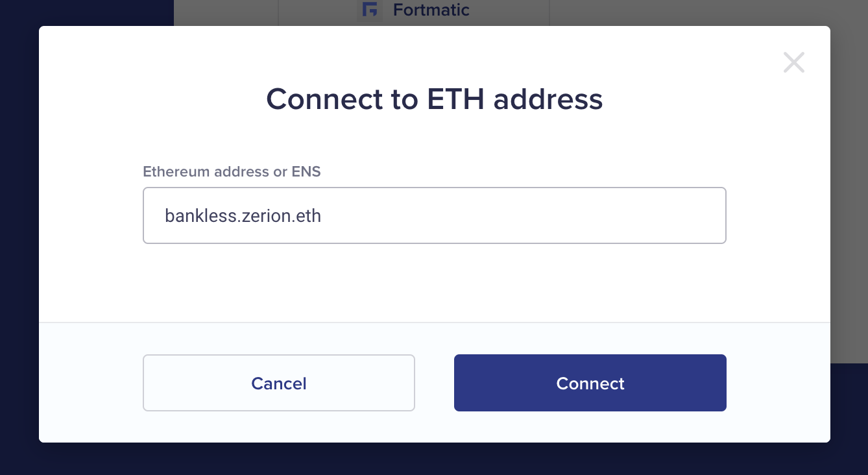
Task: Click the dark backdrop strip below the dialog
Action: (x=434, y=459)
